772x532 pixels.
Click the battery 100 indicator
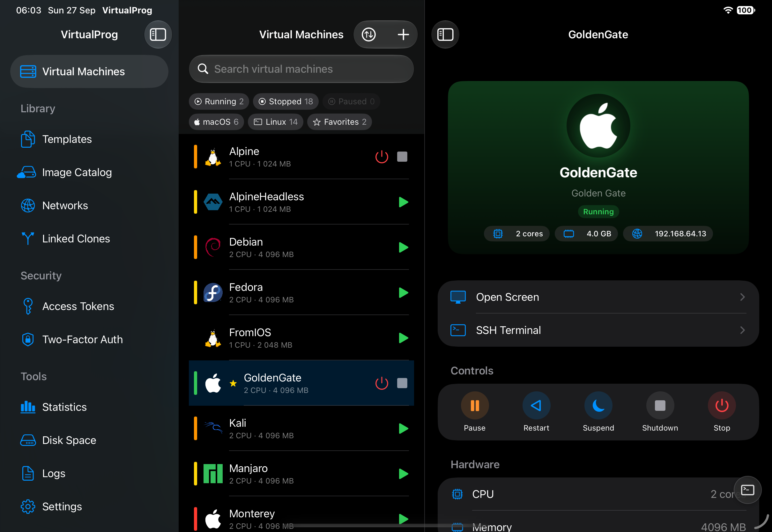tap(746, 10)
